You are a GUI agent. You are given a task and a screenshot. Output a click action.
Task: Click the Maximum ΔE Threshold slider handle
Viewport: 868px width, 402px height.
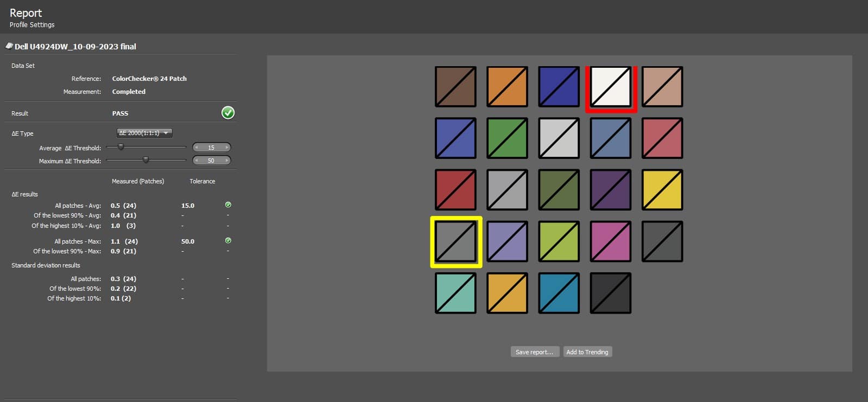click(145, 160)
